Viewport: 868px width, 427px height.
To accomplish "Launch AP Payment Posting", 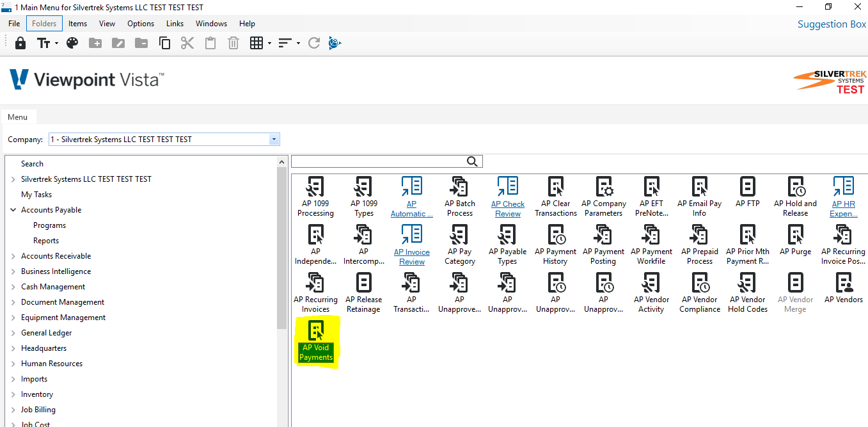I will (603, 245).
